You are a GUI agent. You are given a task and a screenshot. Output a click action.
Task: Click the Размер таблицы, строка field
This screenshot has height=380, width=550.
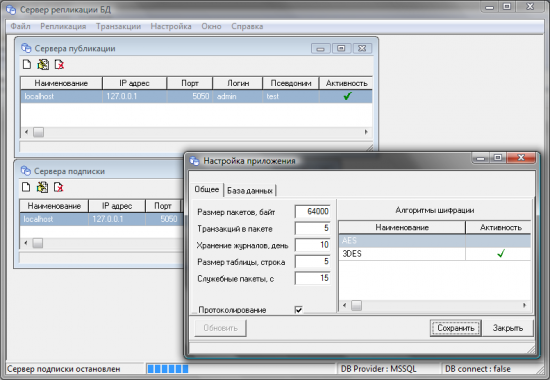coord(313,262)
